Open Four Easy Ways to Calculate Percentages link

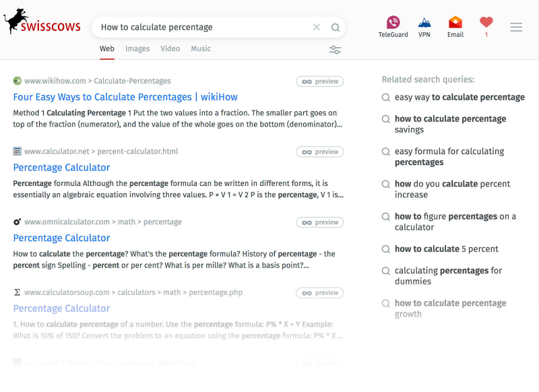pyautogui.click(x=125, y=97)
